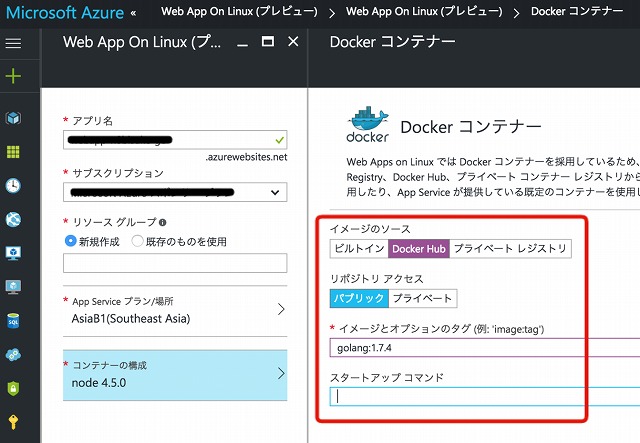This screenshot has height=443, width=640.
Task: Click the イメージのソース label
Action: (x=370, y=229)
